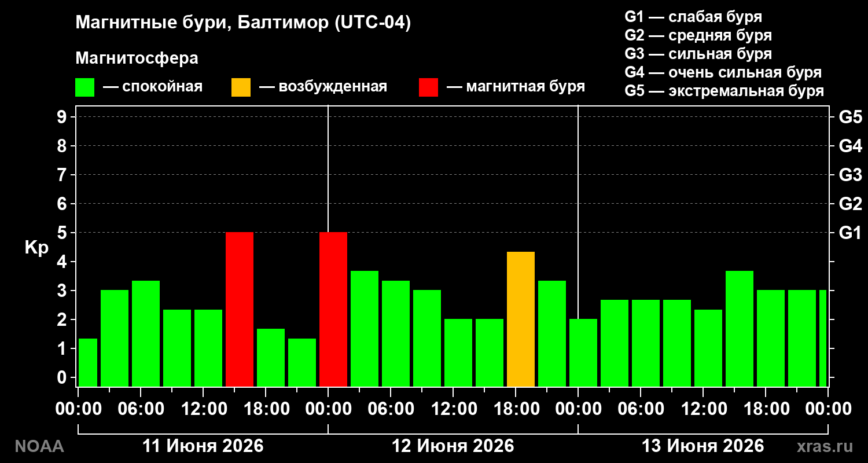
Task: Click the "12 Июня 2026" date label
Action: 453,446
